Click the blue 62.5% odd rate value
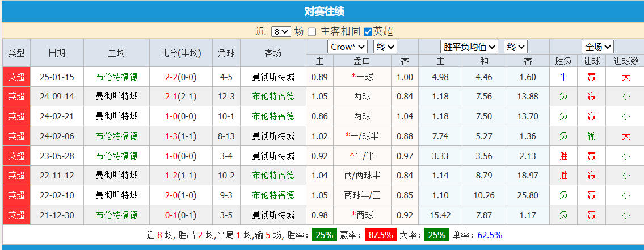Viewport: 644px width, 250px height. [x=490, y=235]
